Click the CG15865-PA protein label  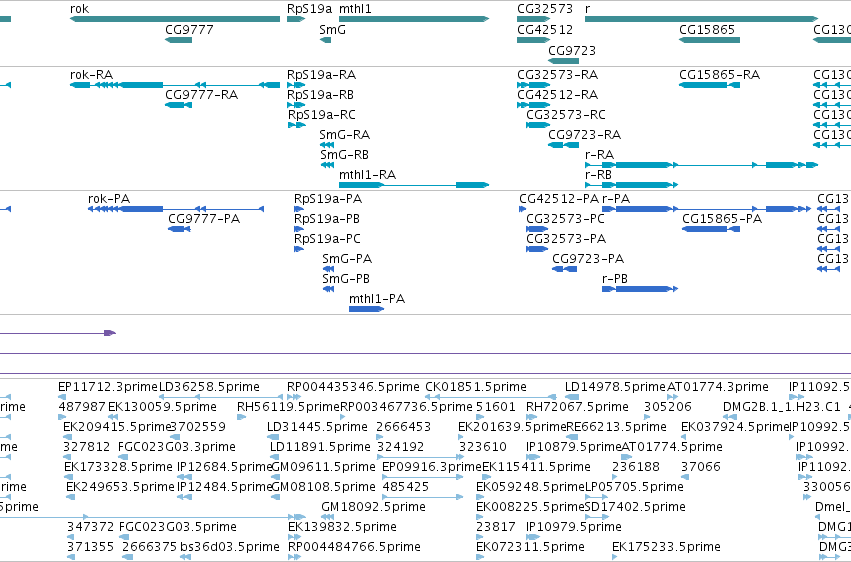(722, 219)
